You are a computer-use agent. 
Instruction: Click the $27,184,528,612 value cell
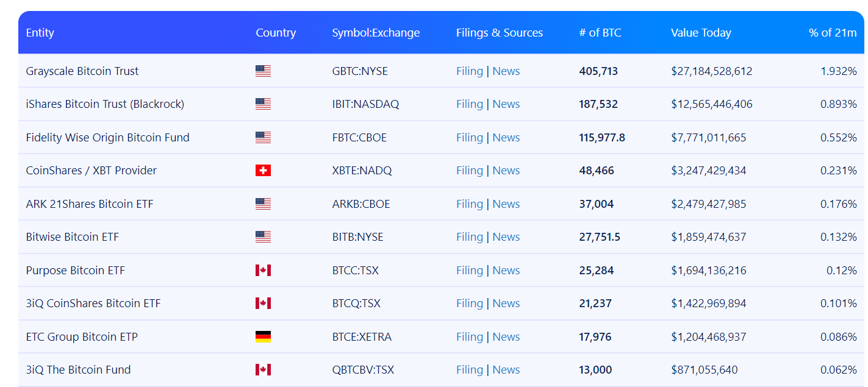tap(712, 71)
